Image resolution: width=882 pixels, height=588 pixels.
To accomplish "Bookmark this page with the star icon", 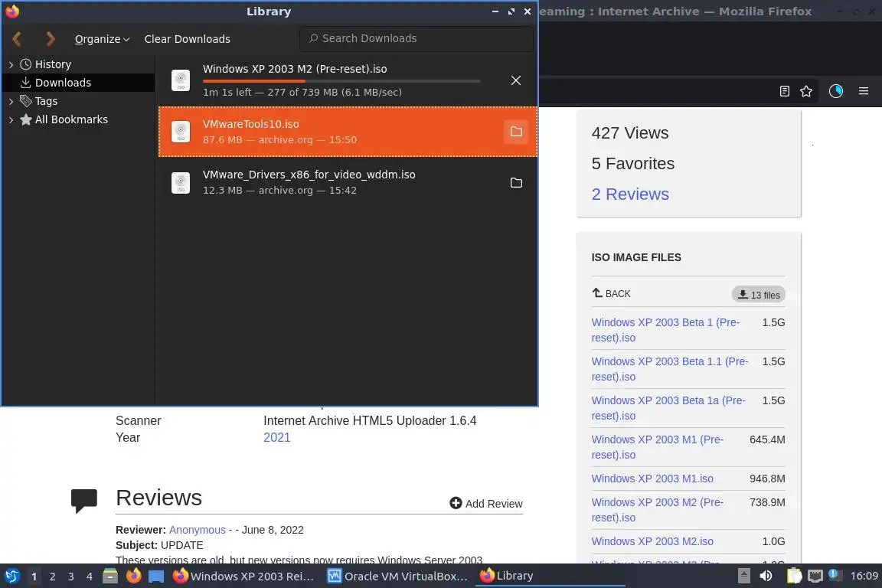I will 806,91.
